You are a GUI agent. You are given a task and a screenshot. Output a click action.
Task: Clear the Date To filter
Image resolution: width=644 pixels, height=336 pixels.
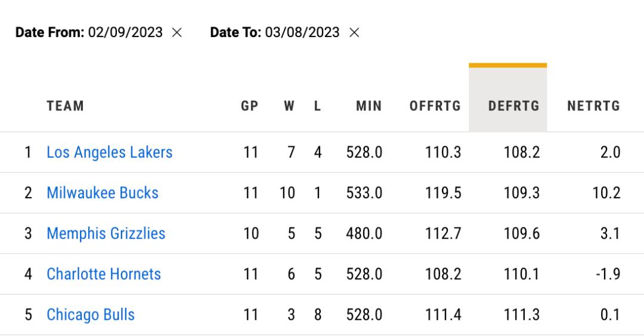tap(354, 33)
